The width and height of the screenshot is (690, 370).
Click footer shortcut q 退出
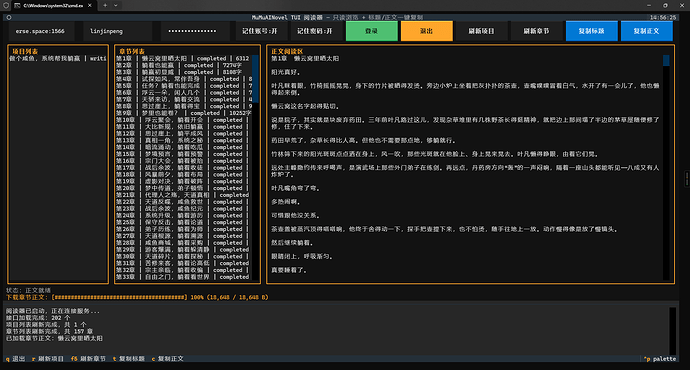pyautogui.click(x=15, y=359)
